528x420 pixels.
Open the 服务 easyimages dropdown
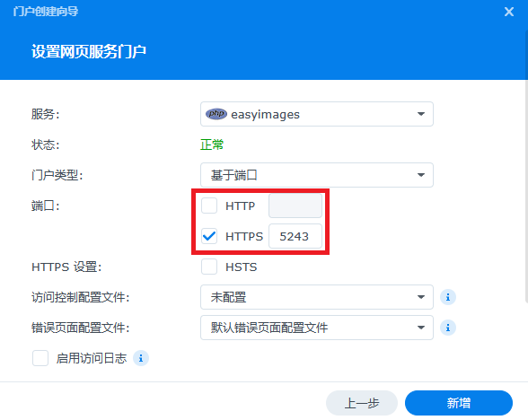click(316, 114)
